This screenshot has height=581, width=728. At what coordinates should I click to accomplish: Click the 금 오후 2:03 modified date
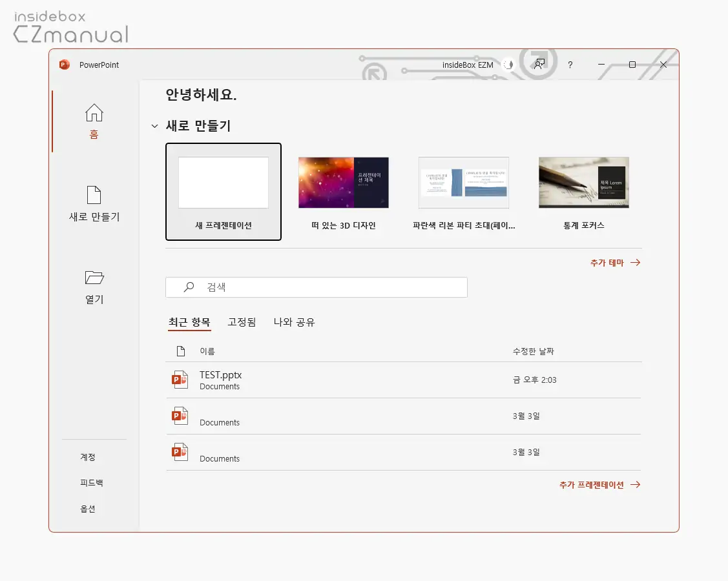pyautogui.click(x=534, y=380)
